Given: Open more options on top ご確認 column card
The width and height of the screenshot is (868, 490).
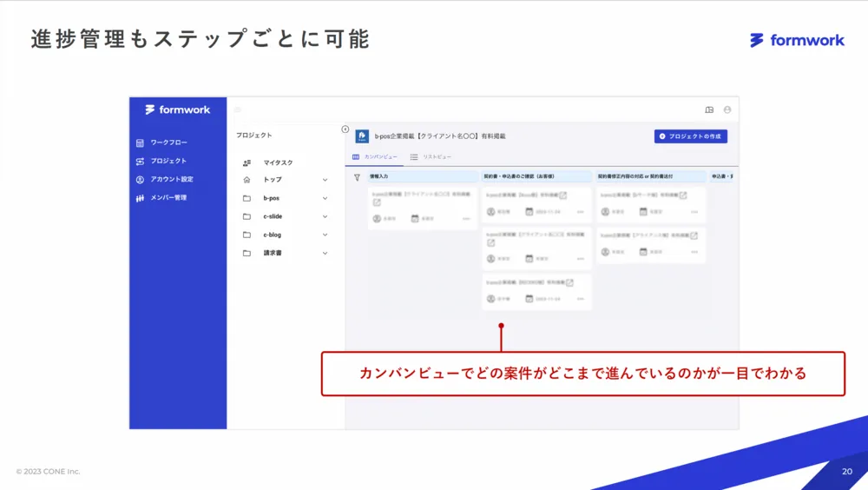Looking at the screenshot, I should click(x=580, y=212).
